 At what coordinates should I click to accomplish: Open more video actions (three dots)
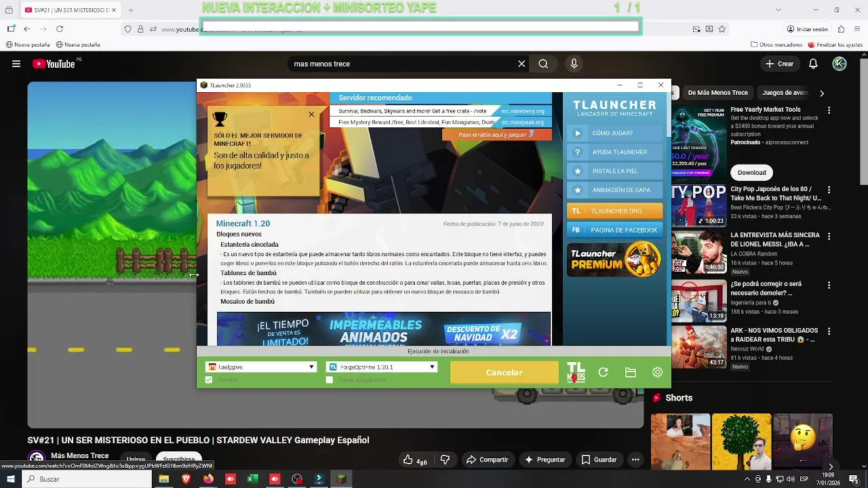coord(635,460)
